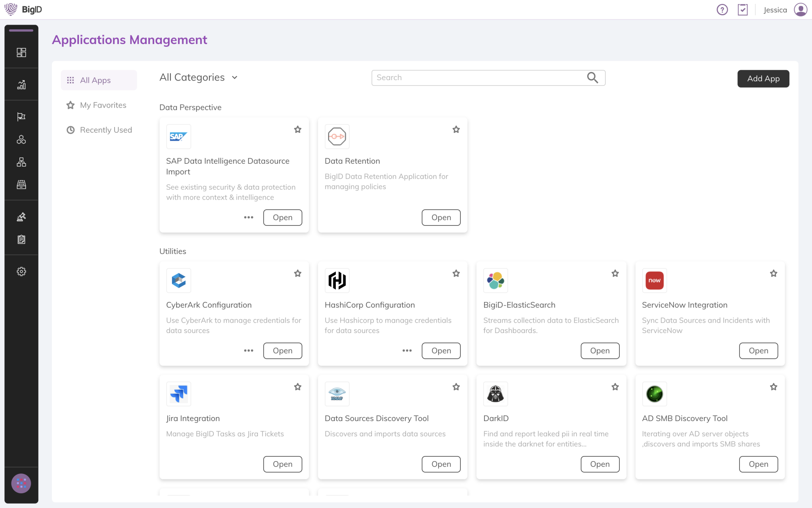Open the Data Retention app

(x=441, y=217)
